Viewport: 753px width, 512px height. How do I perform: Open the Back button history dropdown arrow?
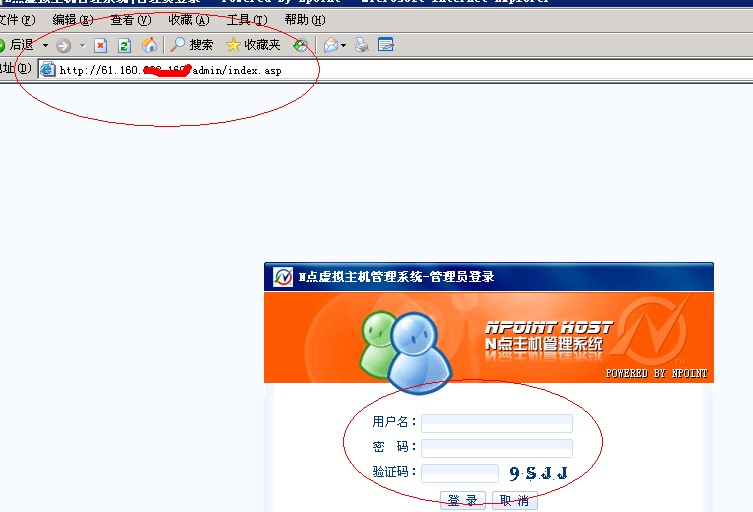click(x=46, y=46)
